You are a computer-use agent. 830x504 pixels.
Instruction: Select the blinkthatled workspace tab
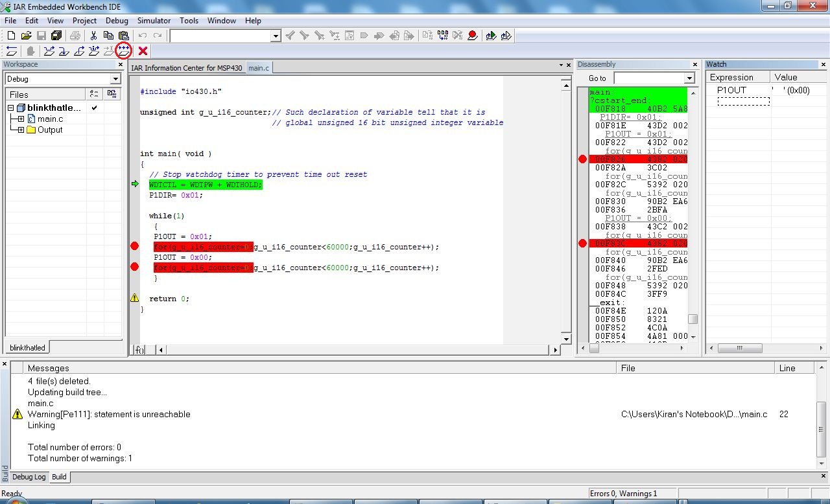tap(27, 348)
